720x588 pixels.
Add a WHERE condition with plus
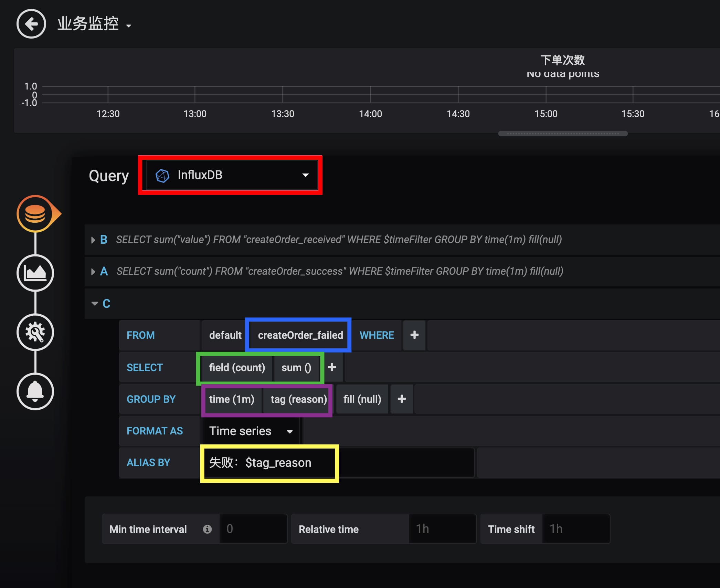(414, 335)
